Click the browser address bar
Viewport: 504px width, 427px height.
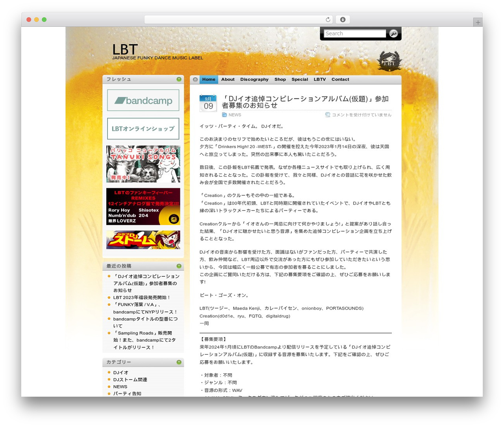(x=238, y=20)
